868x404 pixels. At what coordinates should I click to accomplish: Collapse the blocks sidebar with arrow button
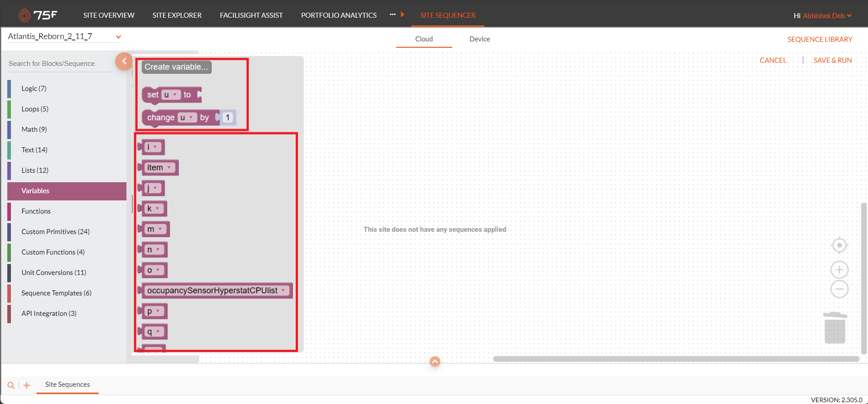click(x=124, y=61)
